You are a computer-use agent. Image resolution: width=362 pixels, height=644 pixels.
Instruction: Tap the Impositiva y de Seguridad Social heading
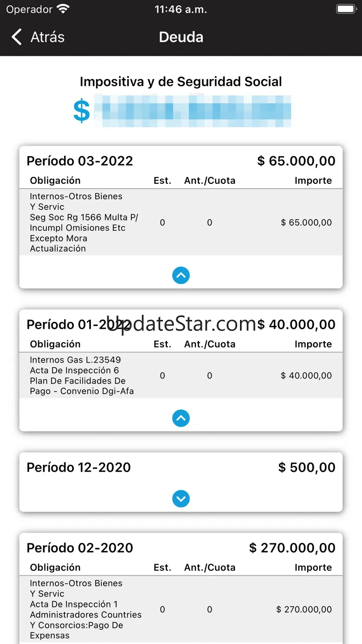(x=181, y=82)
